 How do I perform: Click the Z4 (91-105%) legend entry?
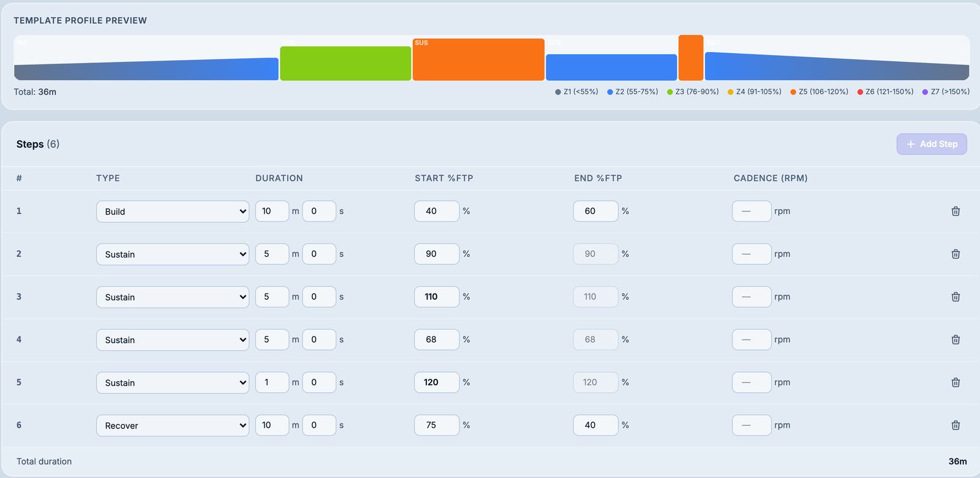point(754,92)
